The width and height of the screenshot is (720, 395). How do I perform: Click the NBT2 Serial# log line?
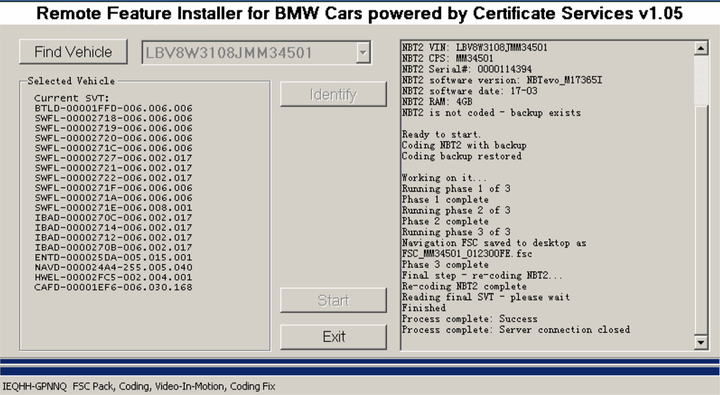click(x=467, y=69)
